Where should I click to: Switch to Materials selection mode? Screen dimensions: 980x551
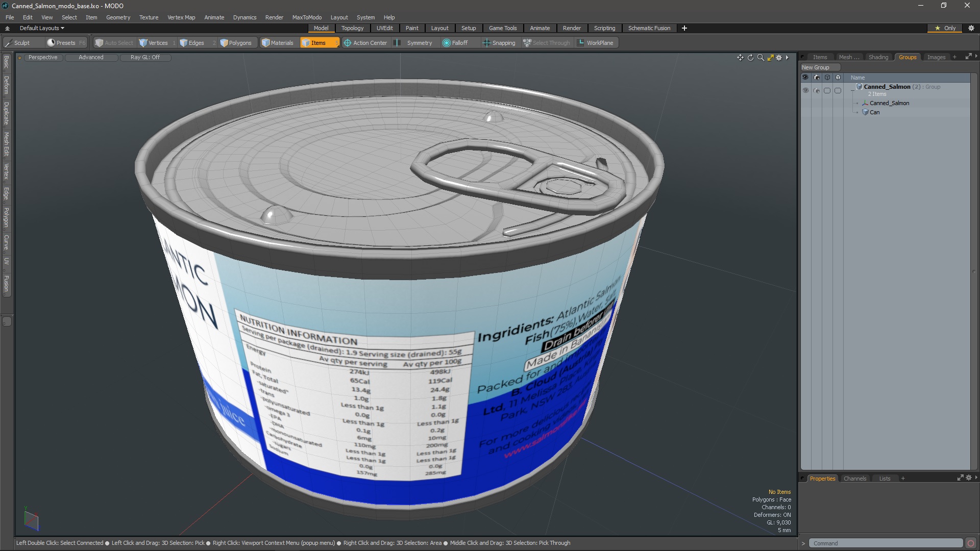[278, 43]
